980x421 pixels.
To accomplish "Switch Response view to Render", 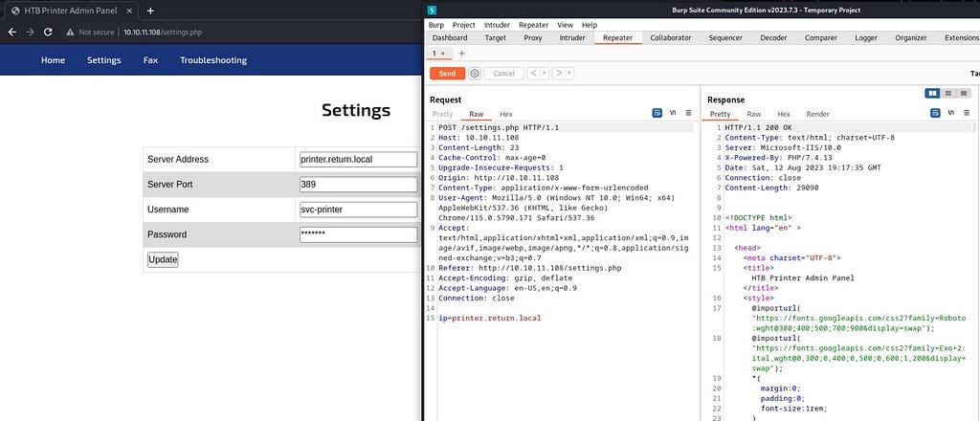I will pyautogui.click(x=817, y=114).
